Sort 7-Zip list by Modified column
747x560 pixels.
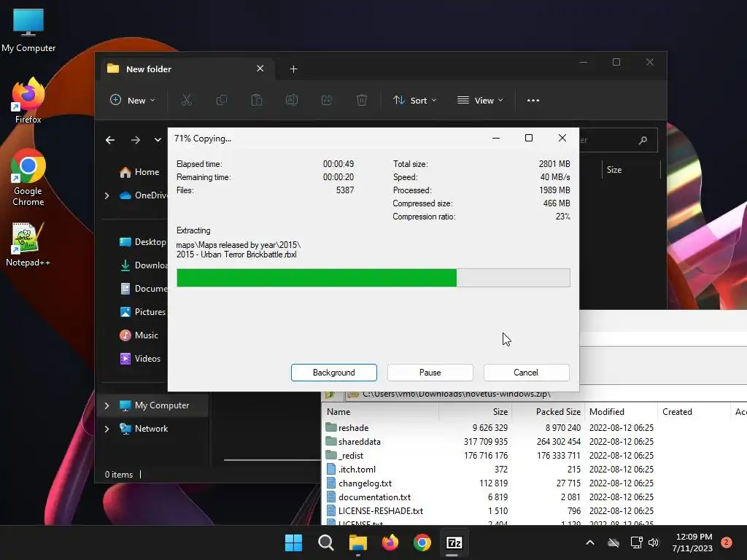[621, 412]
